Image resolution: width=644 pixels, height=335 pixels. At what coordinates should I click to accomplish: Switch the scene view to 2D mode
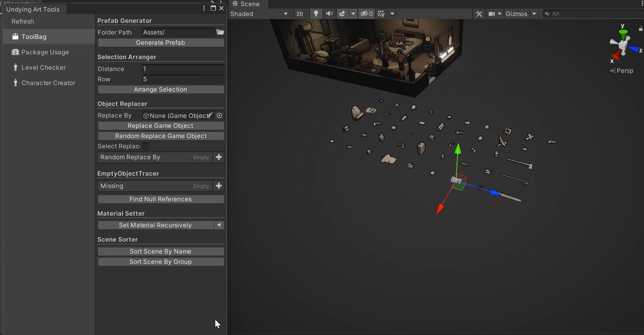[299, 14]
